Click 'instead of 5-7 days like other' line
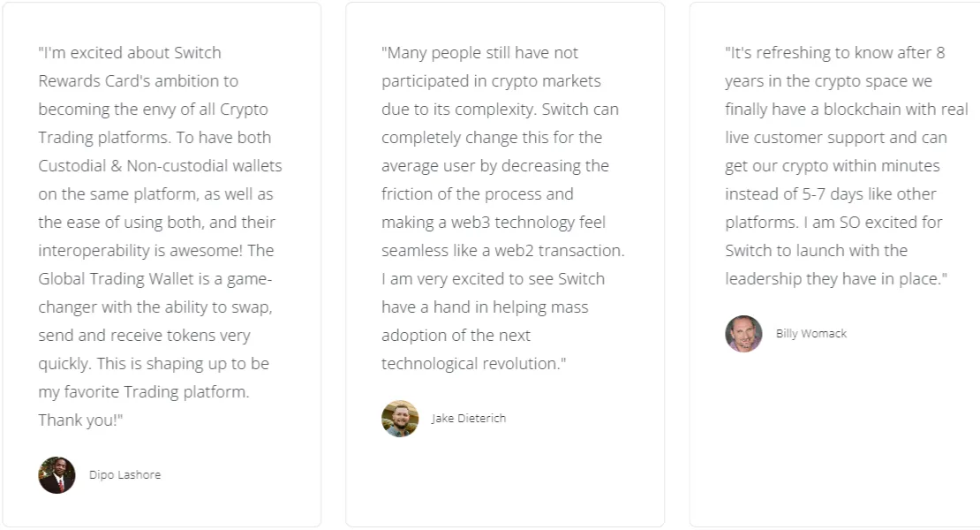 coord(831,193)
